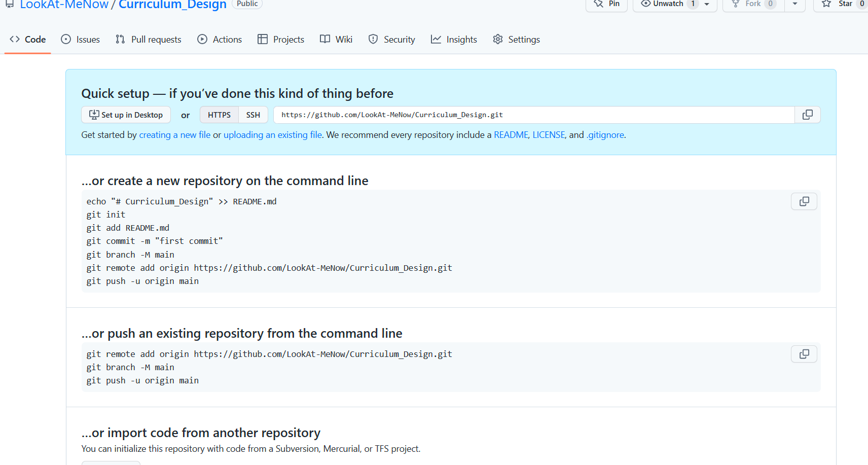Go to the Actions tab
The image size is (868, 465).
[220, 40]
